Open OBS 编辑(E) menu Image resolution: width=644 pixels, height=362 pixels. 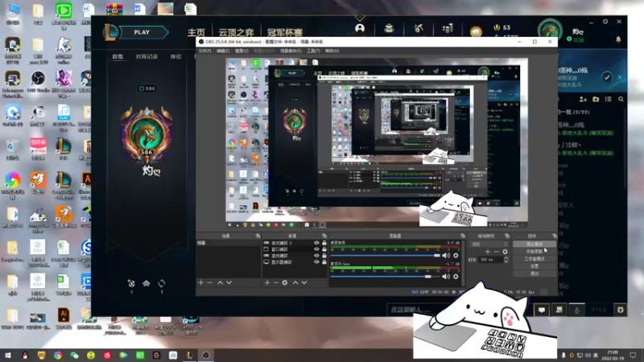(x=223, y=51)
